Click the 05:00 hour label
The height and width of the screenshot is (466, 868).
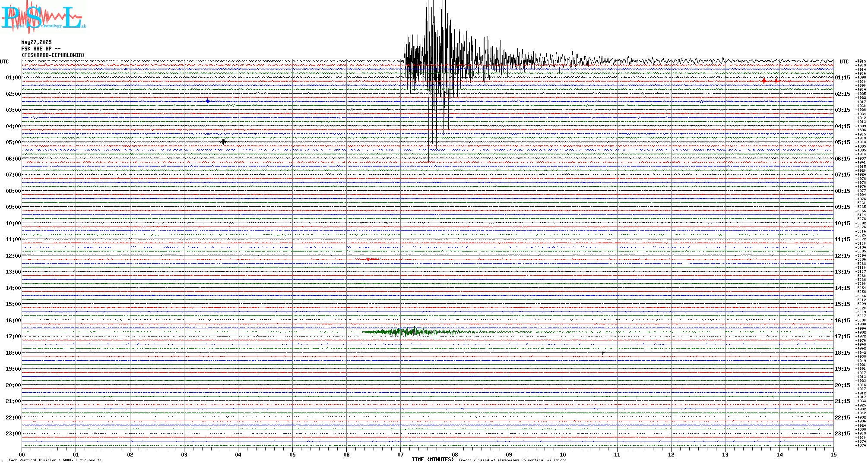pos(13,142)
